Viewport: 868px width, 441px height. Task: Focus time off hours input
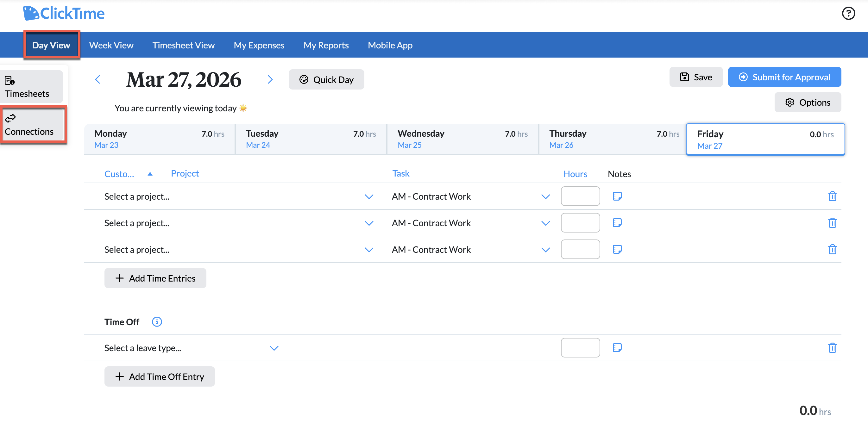tap(580, 348)
